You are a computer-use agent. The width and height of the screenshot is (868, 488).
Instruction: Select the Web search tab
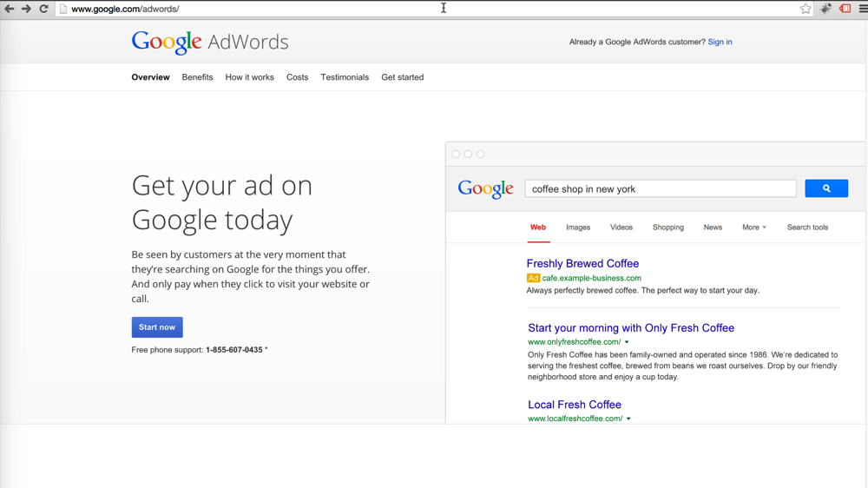[x=538, y=228]
